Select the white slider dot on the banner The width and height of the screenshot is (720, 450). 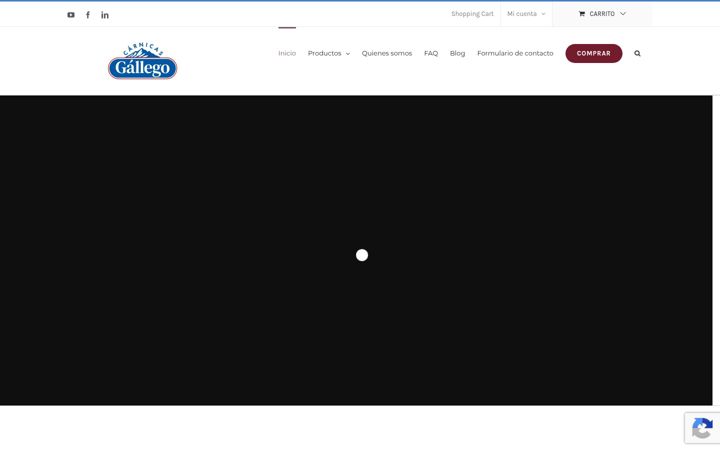tap(362, 255)
